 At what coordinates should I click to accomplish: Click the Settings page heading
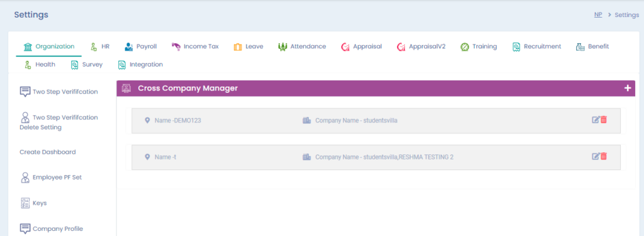(31, 15)
